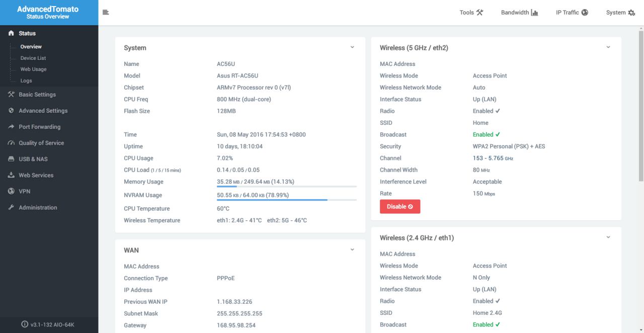Open Logs under Status

pos(26,80)
